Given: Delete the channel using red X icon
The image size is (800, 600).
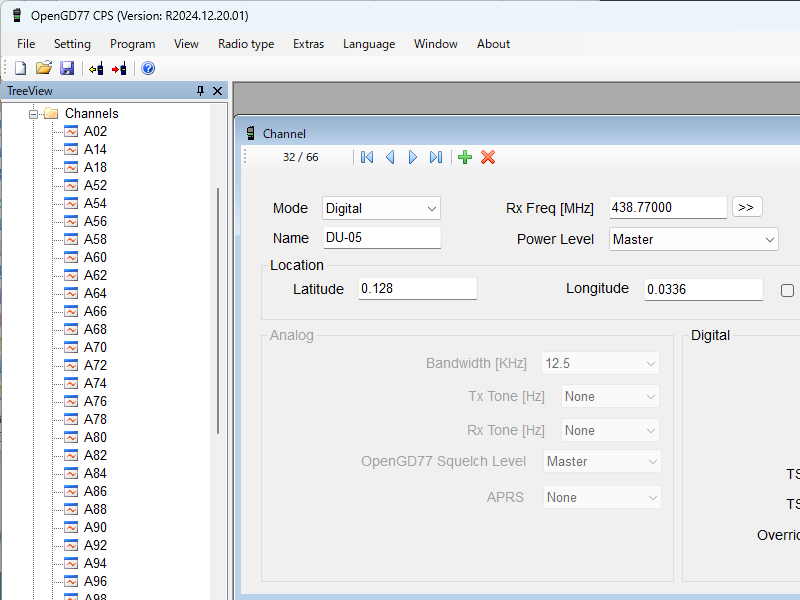Looking at the screenshot, I should [488, 157].
